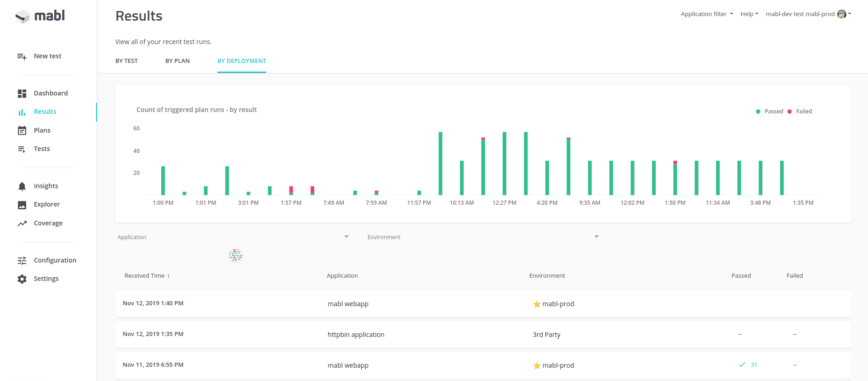Open the Dashboard grid icon
The height and width of the screenshot is (381, 868).
[x=22, y=94]
